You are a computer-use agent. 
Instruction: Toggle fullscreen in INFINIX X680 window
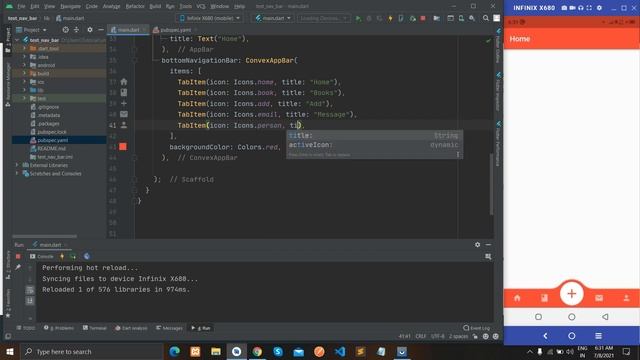pyautogui.click(x=589, y=8)
